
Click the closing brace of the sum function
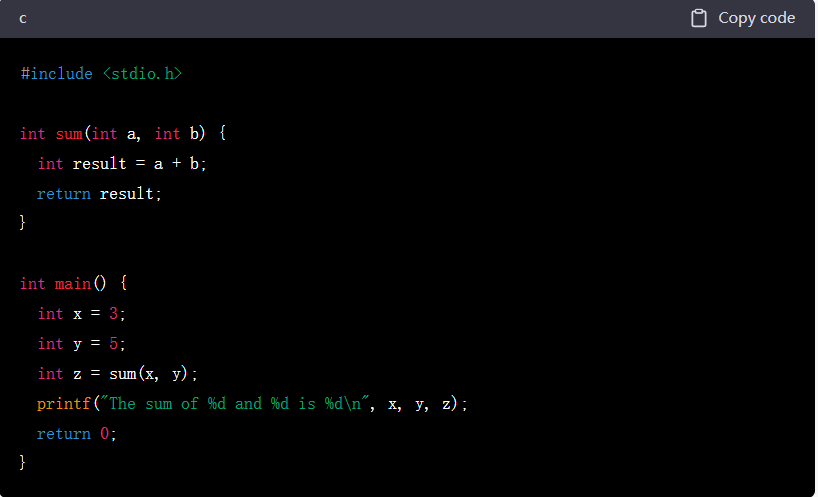(x=22, y=222)
